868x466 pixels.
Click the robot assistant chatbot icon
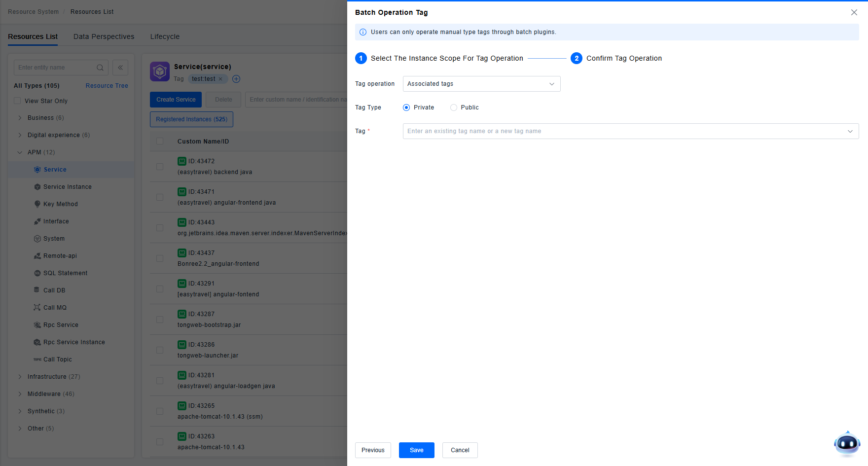pos(847,443)
